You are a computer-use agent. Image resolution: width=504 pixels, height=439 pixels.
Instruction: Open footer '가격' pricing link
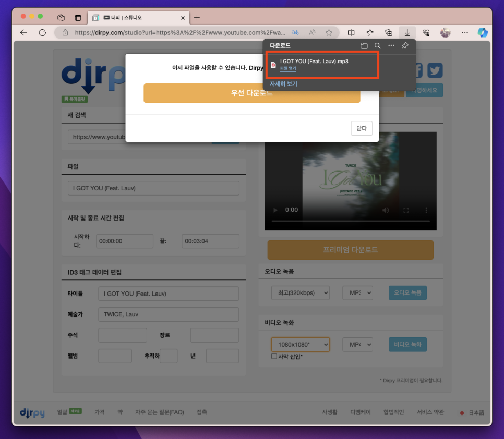(99, 412)
